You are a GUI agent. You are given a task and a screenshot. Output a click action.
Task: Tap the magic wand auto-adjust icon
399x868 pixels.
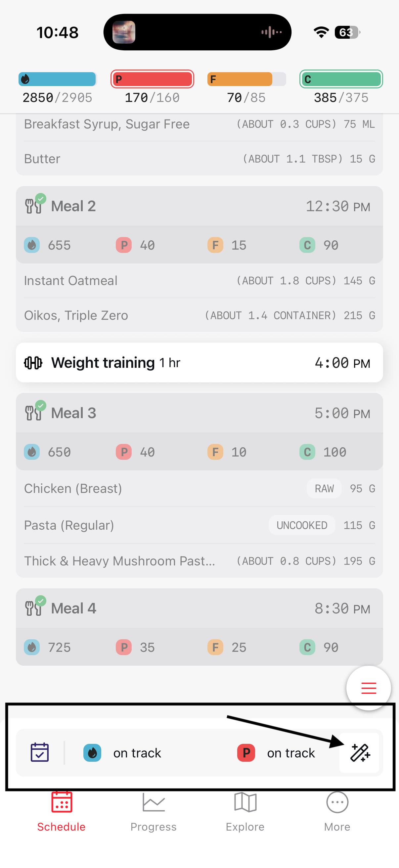360,753
